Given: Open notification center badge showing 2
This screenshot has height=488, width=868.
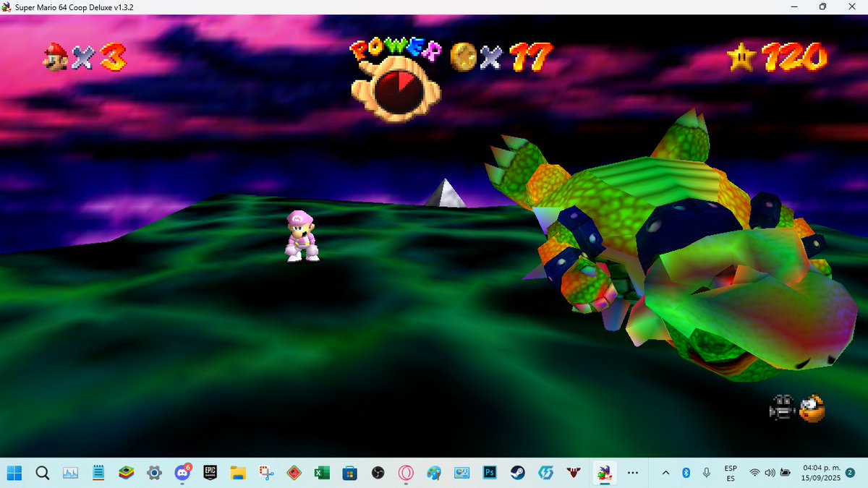Looking at the screenshot, I should [850, 473].
